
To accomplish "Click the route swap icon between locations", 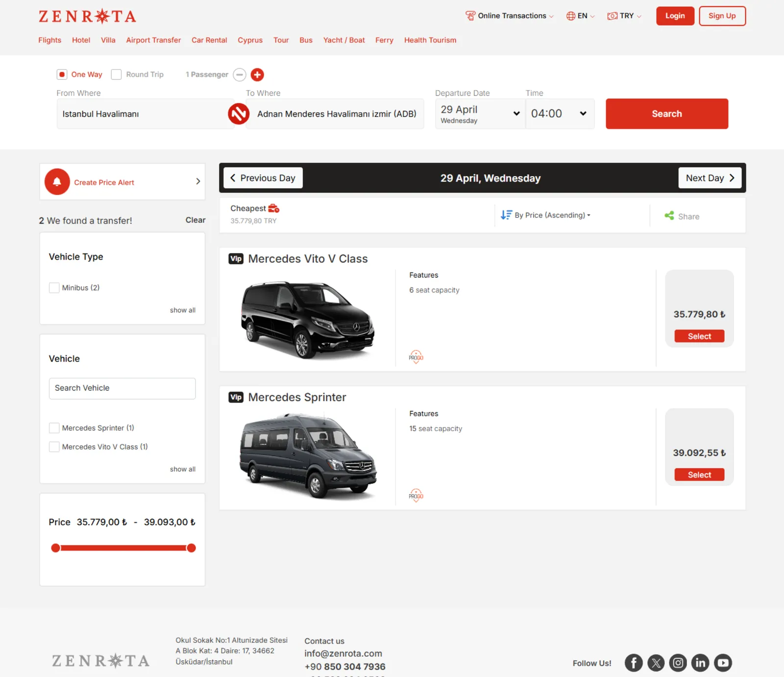I will pos(239,114).
